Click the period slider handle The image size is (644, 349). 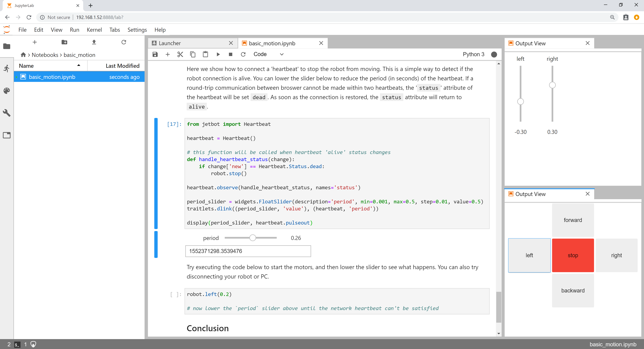point(253,238)
